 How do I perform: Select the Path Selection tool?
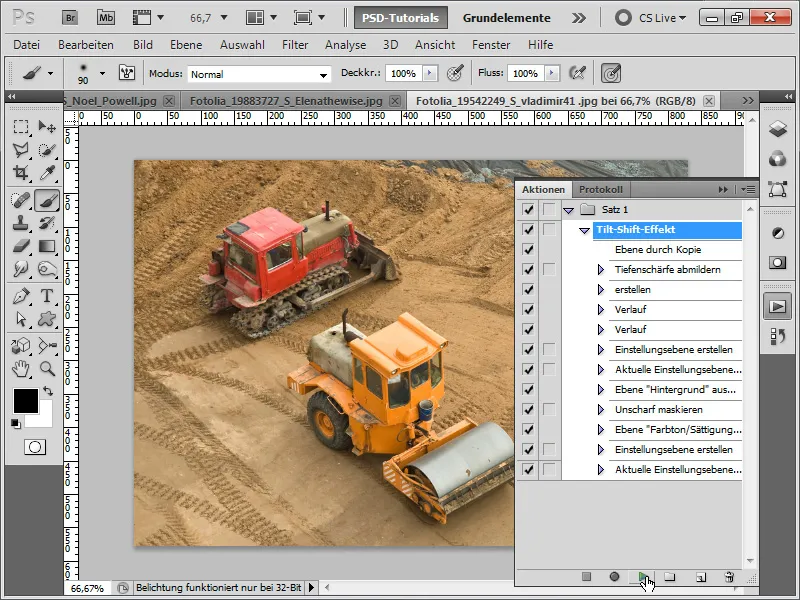tap(21, 319)
